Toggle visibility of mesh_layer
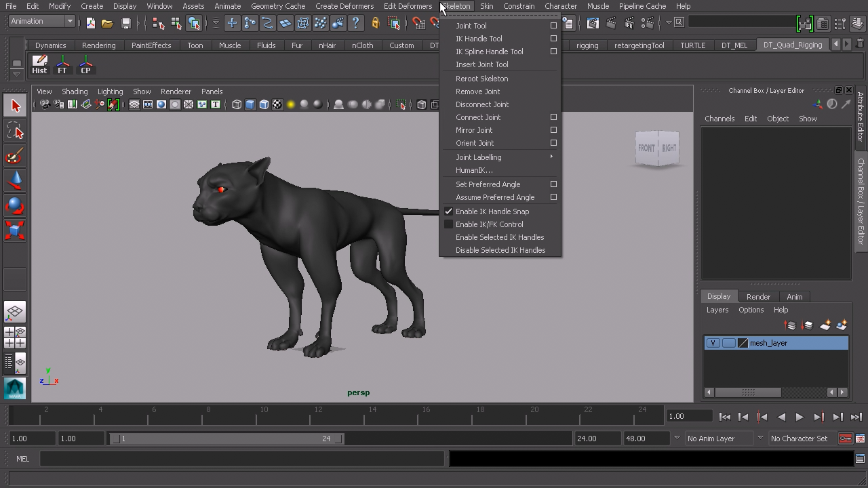 pos(713,343)
